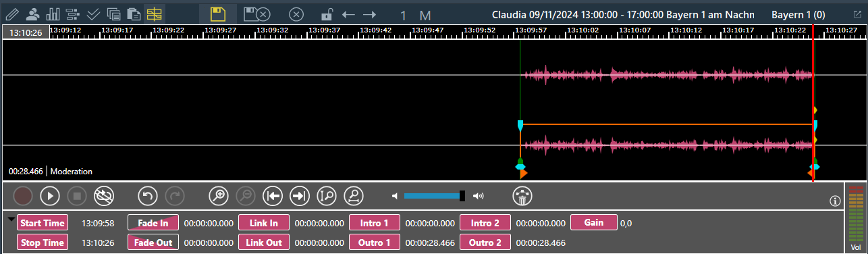868x254 pixels.
Task: Click the Intro 1 button
Action: click(375, 223)
